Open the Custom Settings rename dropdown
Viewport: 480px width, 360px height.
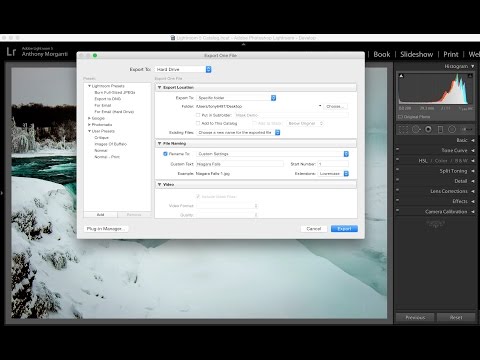point(272,154)
